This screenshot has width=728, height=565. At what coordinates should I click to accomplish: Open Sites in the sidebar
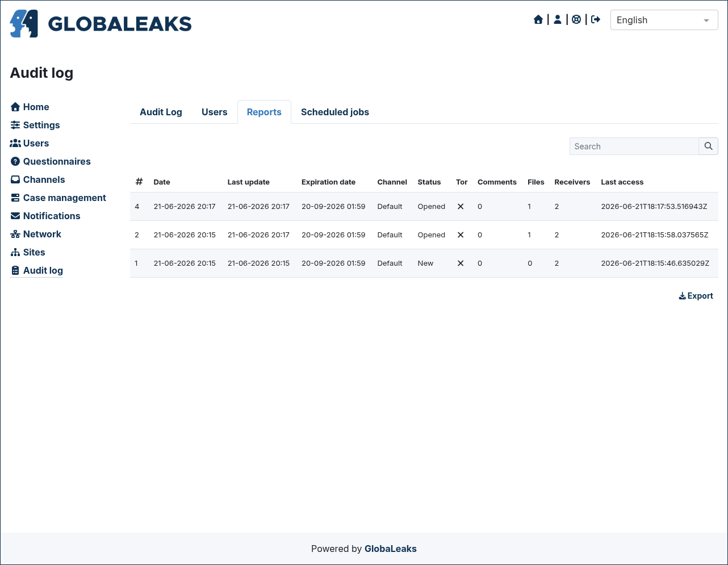pyautogui.click(x=28, y=252)
